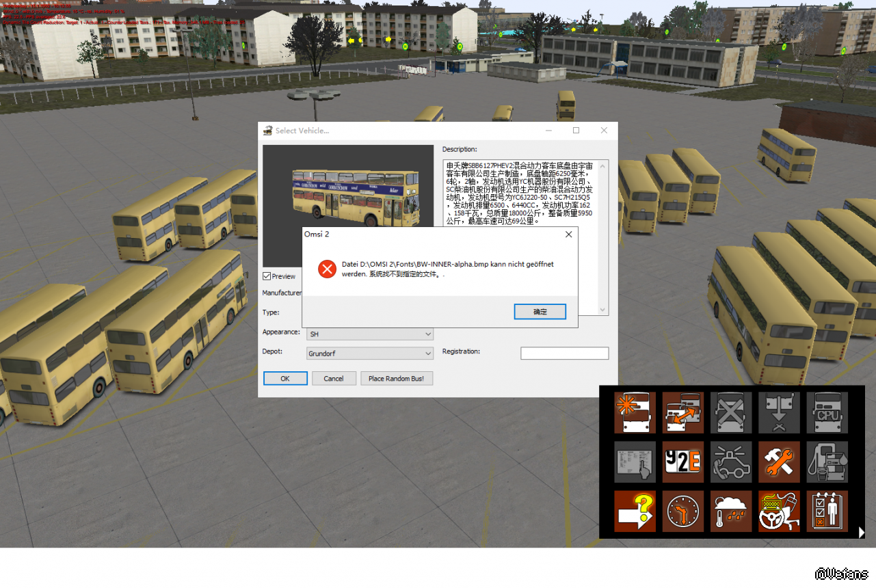Click the arrow with yellow question mark icon

tap(635, 511)
